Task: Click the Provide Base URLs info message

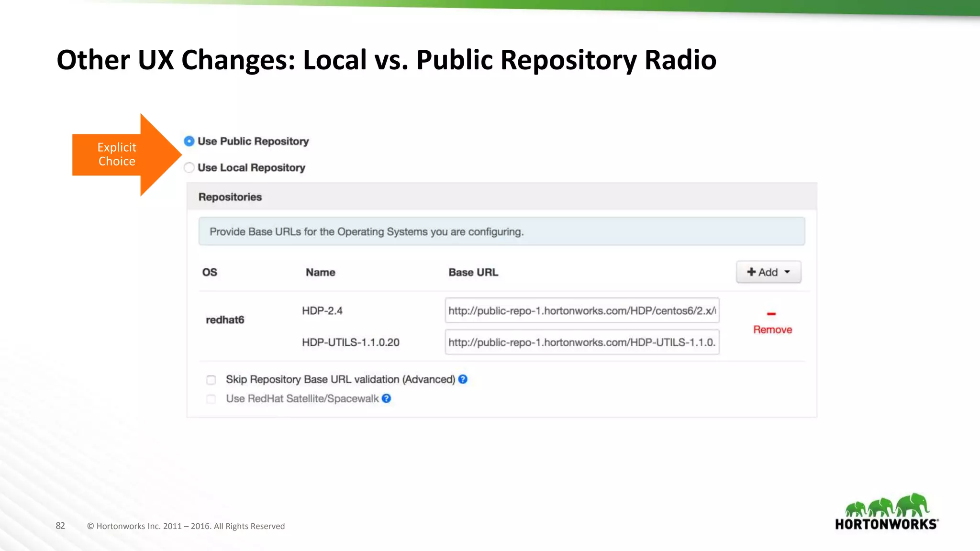Action: coord(501,231)
